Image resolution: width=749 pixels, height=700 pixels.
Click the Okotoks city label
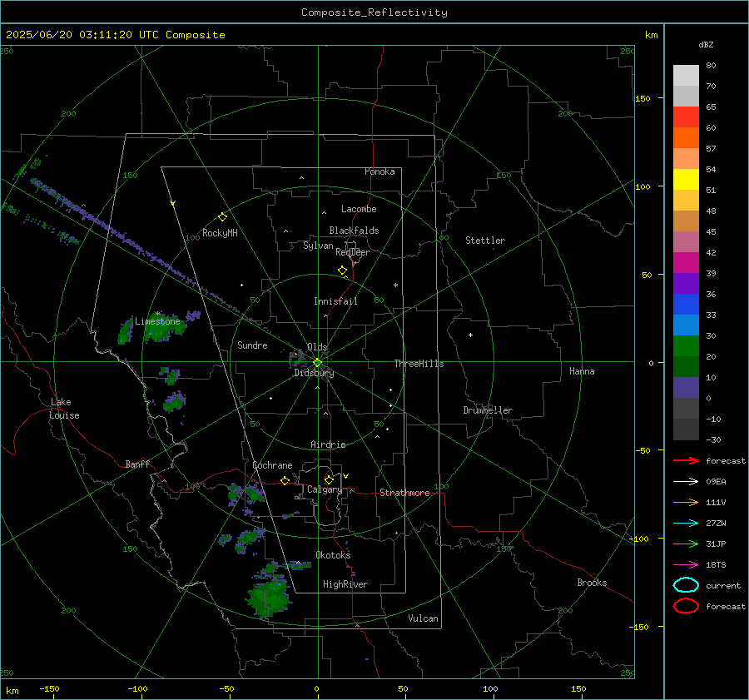tap(333, 554)
